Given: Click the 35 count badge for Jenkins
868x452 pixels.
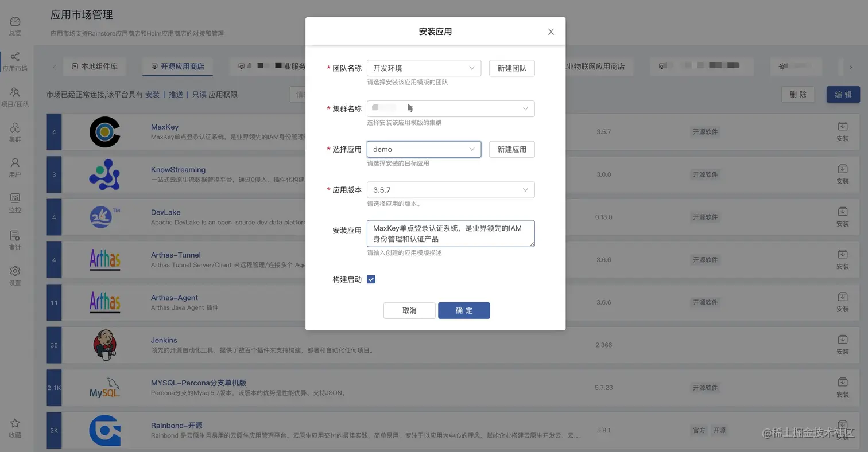Looking at the screenshot, I should coord(54,345).
